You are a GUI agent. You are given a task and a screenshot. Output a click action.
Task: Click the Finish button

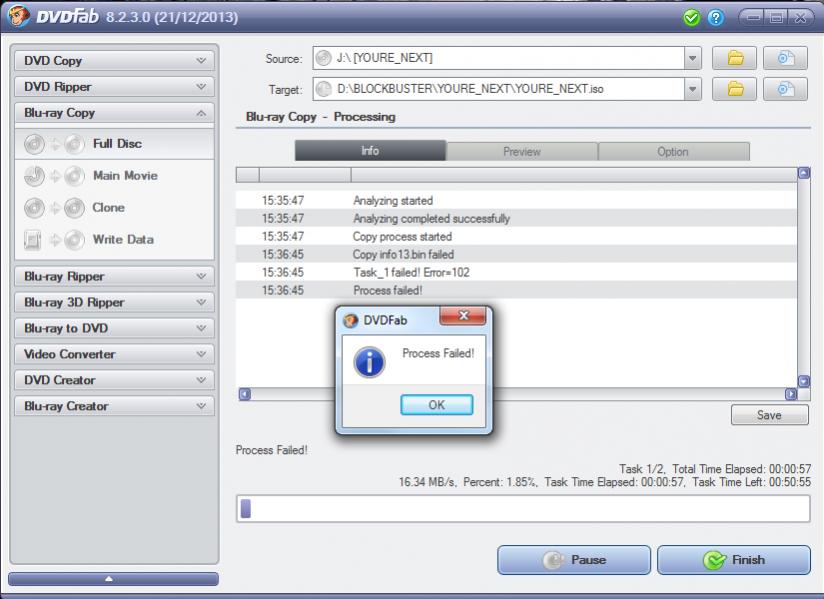point(734,560)
